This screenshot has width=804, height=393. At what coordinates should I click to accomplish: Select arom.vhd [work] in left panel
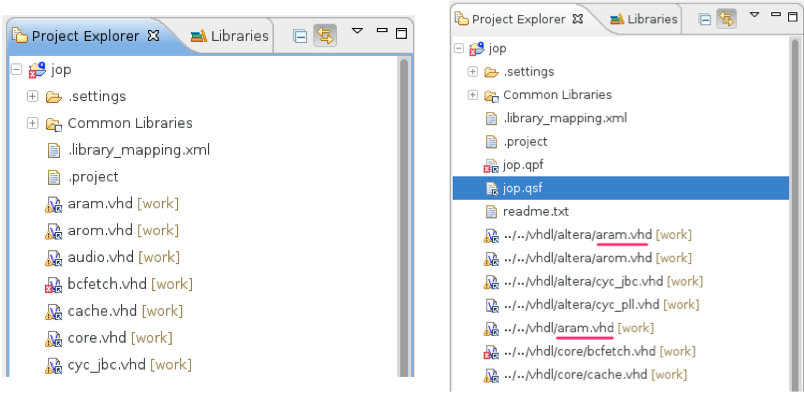tap(123, 230)
